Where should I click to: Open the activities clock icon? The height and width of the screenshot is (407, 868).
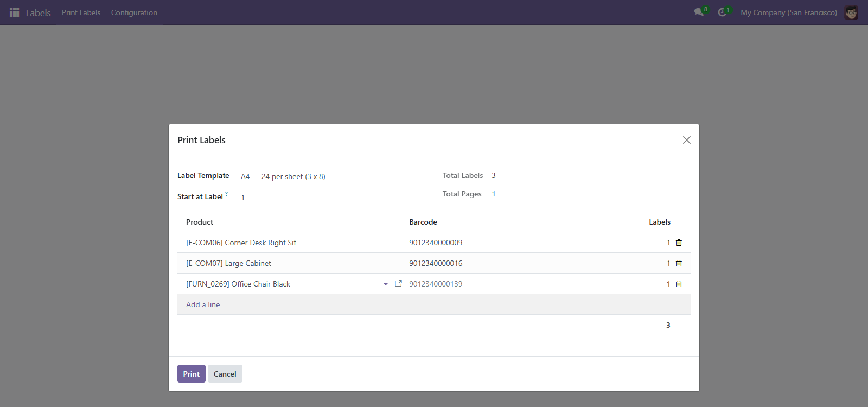pyautogui.click(x=722, y=12)
